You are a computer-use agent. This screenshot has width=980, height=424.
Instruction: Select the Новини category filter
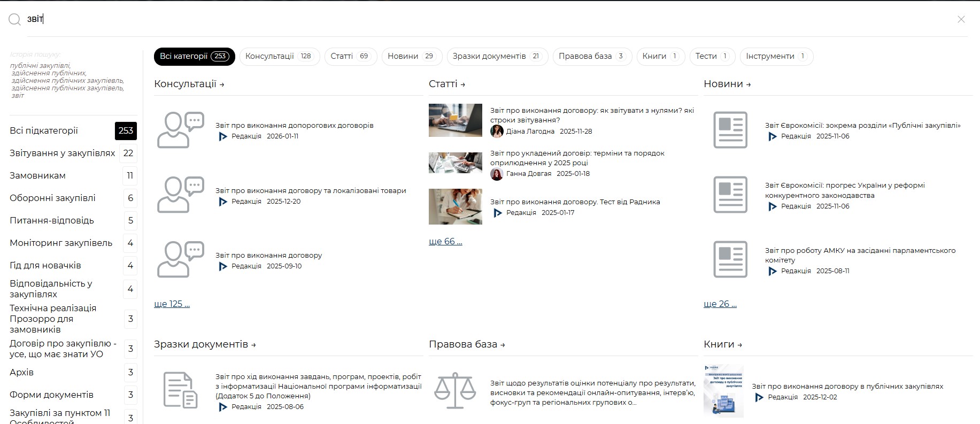pyautogui.click(x=411, y=56)
